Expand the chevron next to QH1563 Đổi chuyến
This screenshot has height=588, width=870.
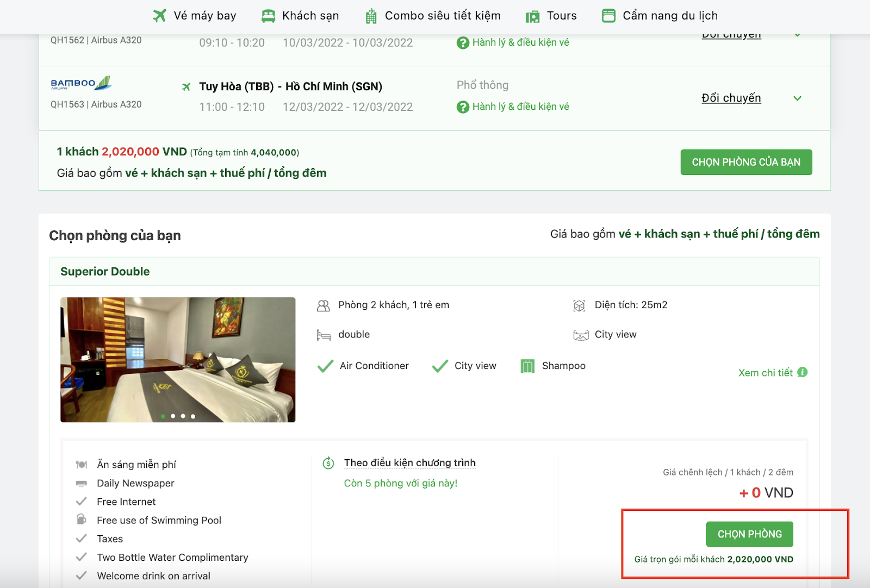[797, 98]
